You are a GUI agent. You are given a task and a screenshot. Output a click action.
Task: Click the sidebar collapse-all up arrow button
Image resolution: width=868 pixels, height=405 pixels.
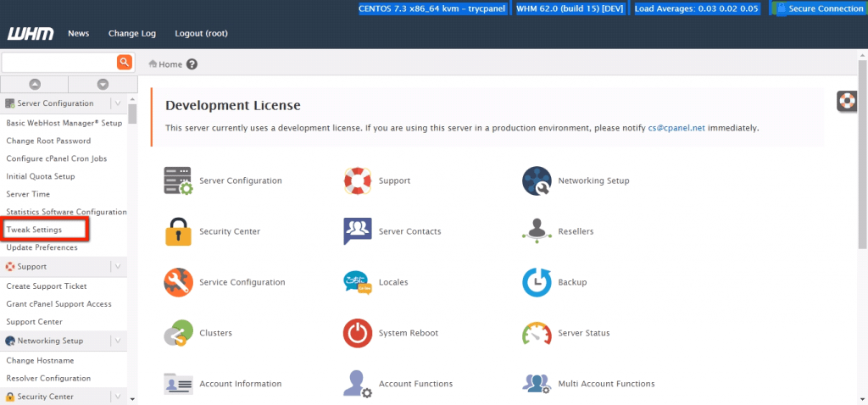tap(34, 85)
